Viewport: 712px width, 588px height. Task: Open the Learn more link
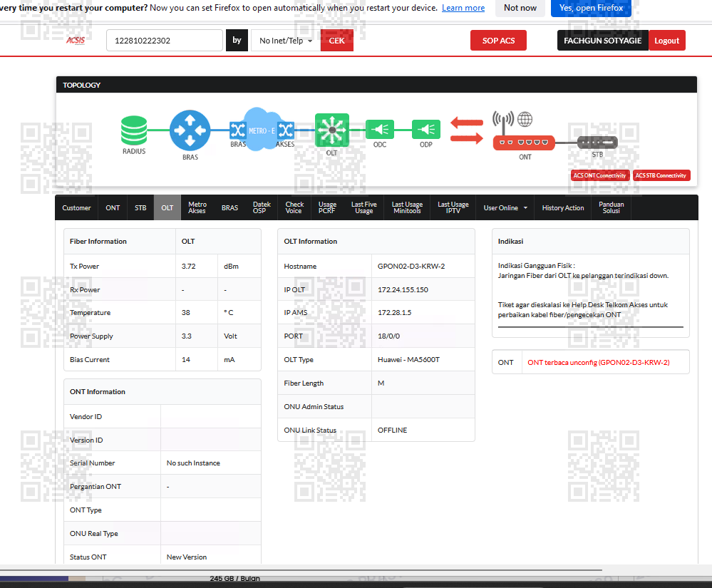(x=463, y=8)
